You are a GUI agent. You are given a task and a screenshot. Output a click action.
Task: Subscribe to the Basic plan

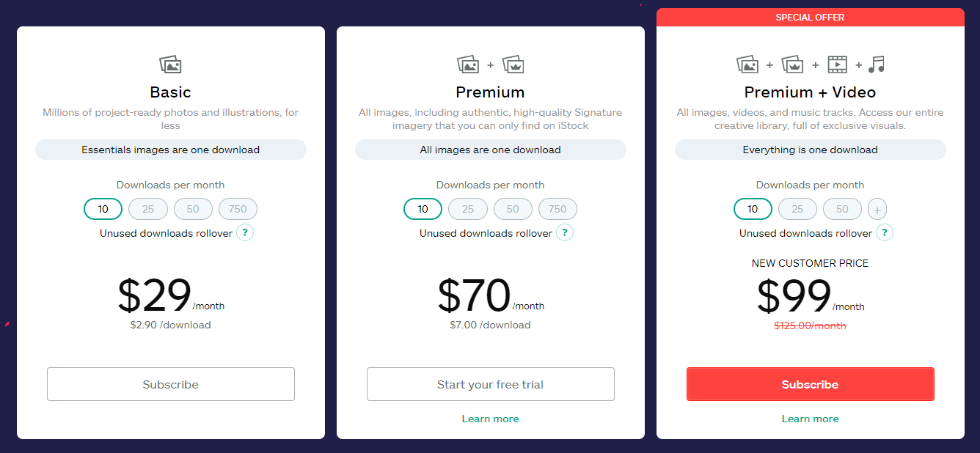click(x=171, y=384)
